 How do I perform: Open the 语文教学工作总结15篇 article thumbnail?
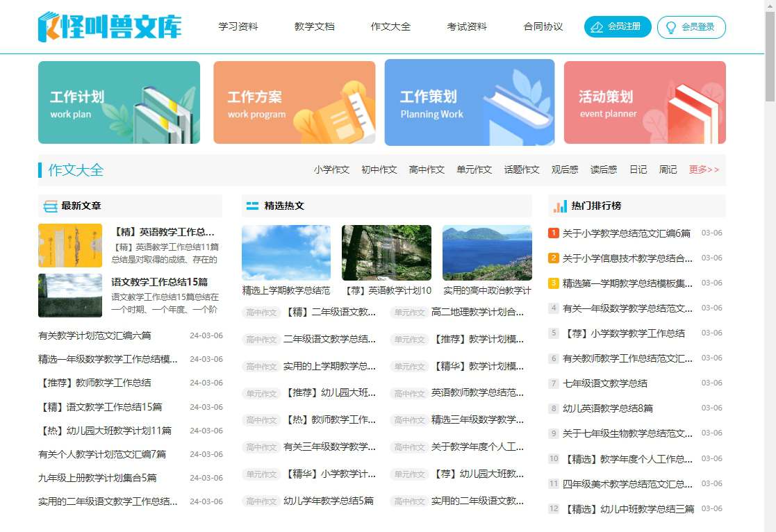[70, 295]
